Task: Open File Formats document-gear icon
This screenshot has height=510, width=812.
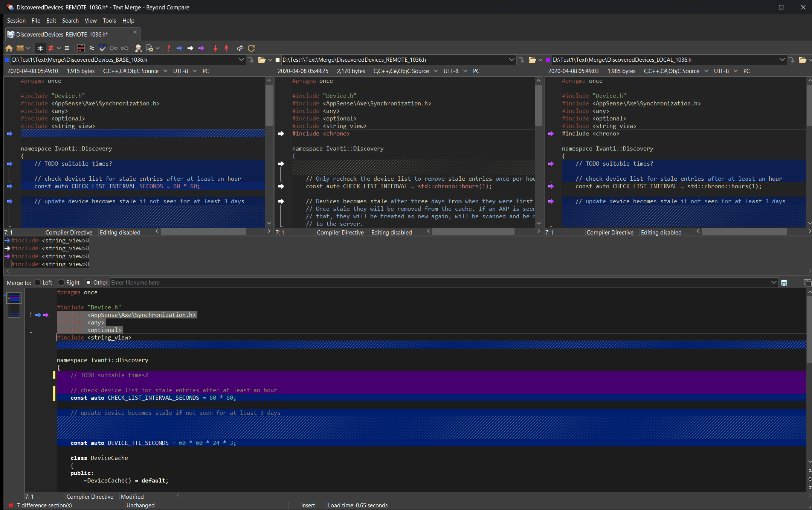Action: click(150, 48)
